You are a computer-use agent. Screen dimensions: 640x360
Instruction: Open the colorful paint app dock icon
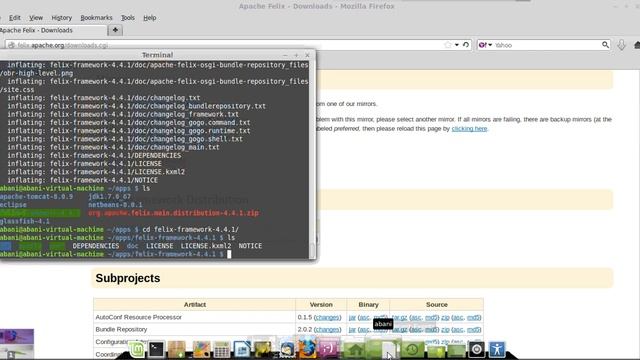click(201, 349)
